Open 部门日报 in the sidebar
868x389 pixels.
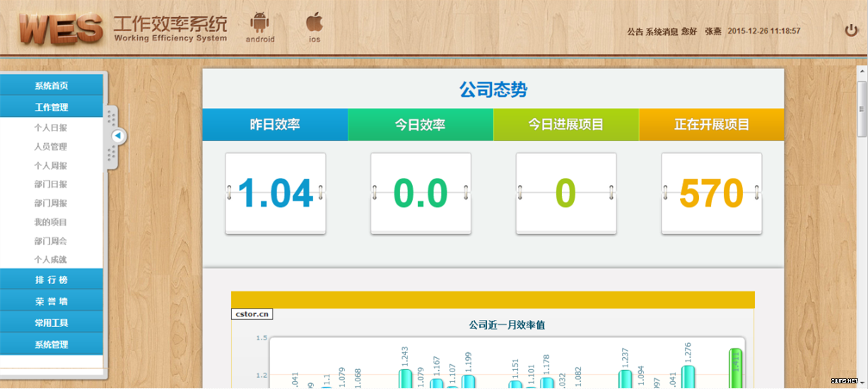click(51, 184)
